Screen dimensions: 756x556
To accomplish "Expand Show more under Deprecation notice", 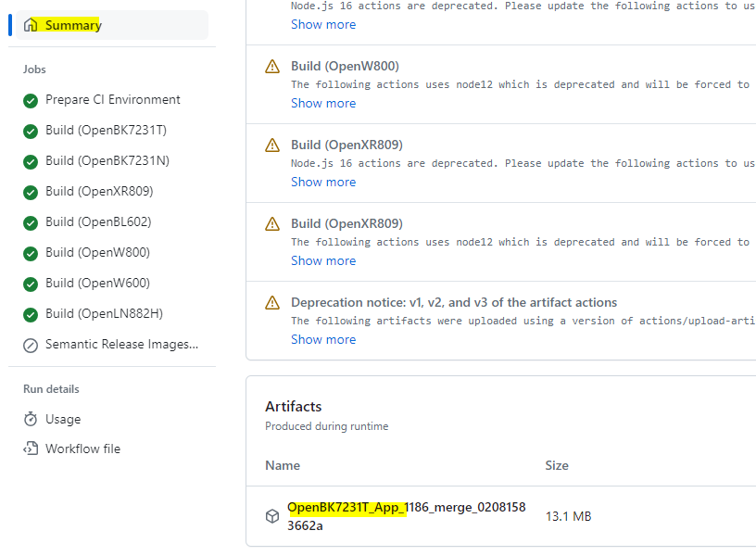I will click(323, 339).
